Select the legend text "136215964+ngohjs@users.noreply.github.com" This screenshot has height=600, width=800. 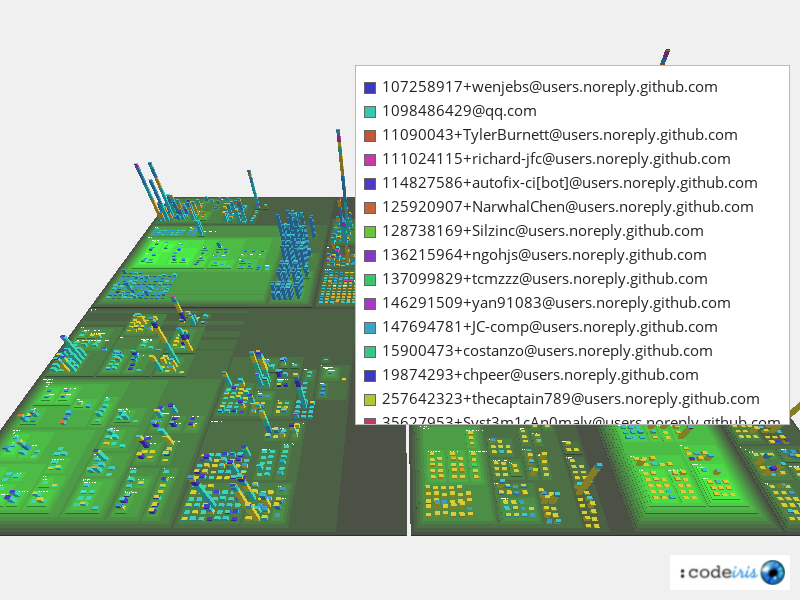click(x=544, y=255)
